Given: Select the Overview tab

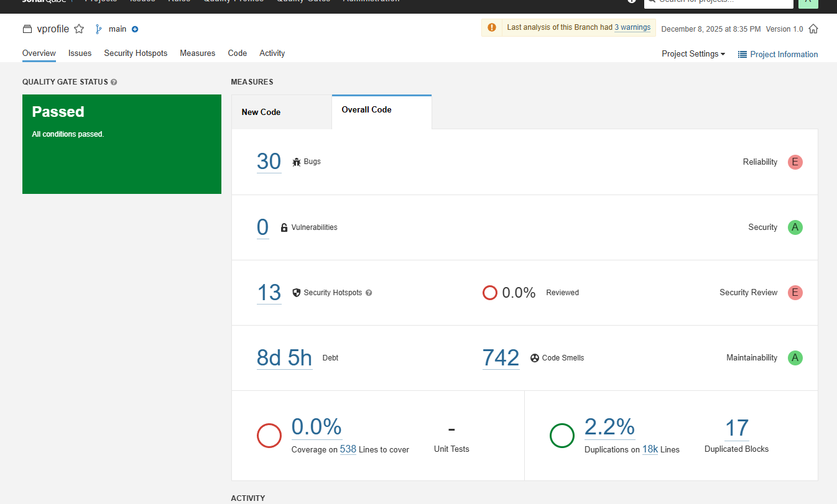Looking at the screenshot, I should (39, 53).
